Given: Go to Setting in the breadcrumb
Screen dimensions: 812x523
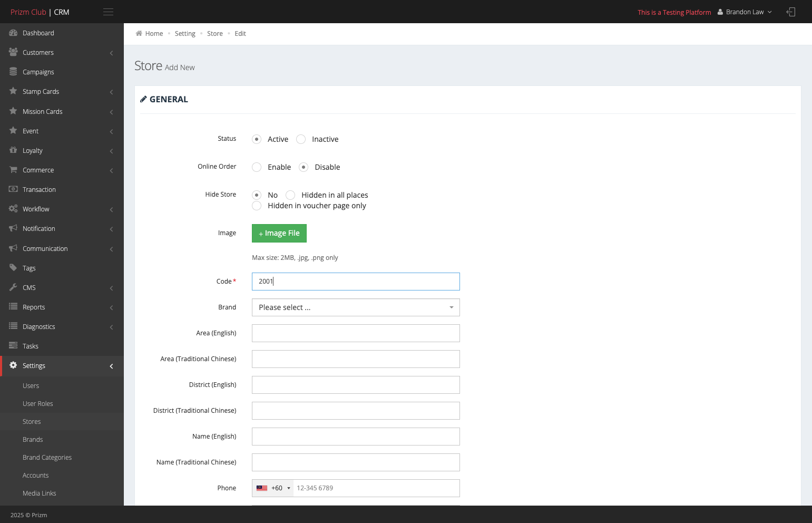Looking at the screenshot, I should 185,33.
